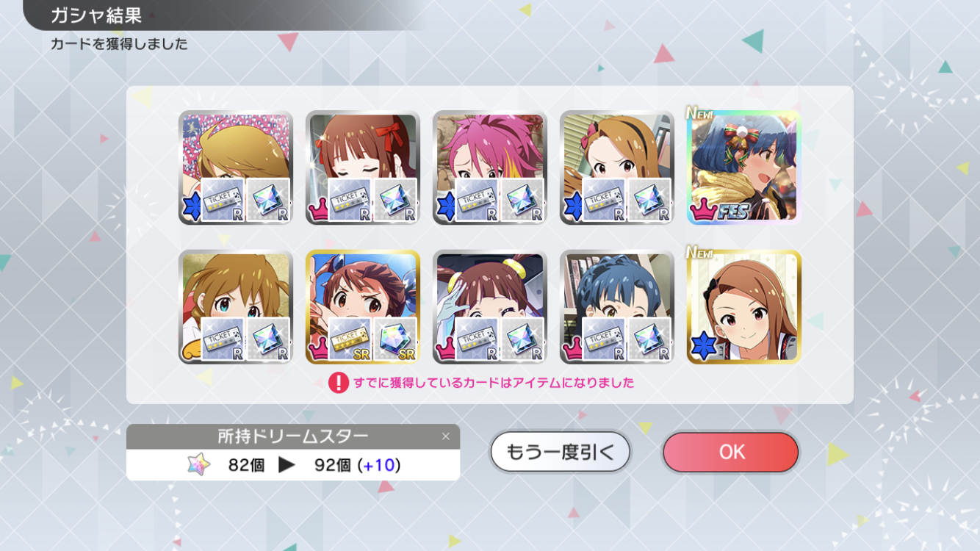The width and height of the screenshot is (980, 551).
Task: Open the pink spiky-haired idol card
Action: coord(490,168)
